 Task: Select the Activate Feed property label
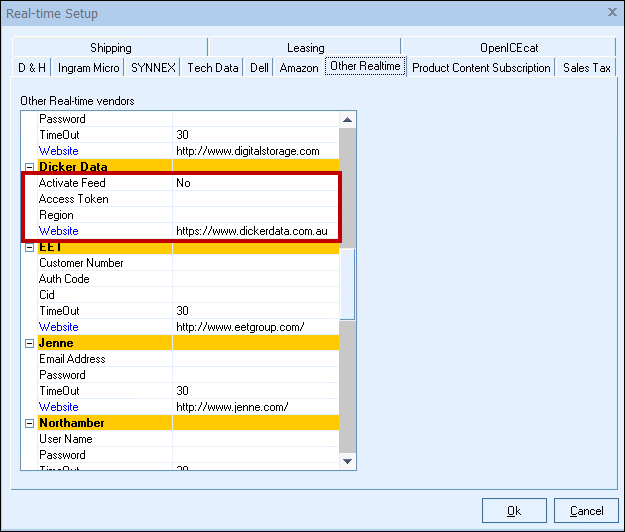coord(72,183)
